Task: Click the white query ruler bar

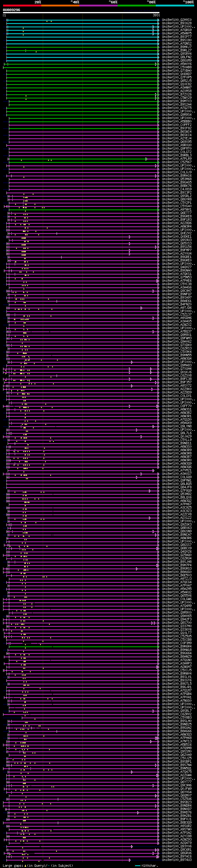Action: [81, 13]
